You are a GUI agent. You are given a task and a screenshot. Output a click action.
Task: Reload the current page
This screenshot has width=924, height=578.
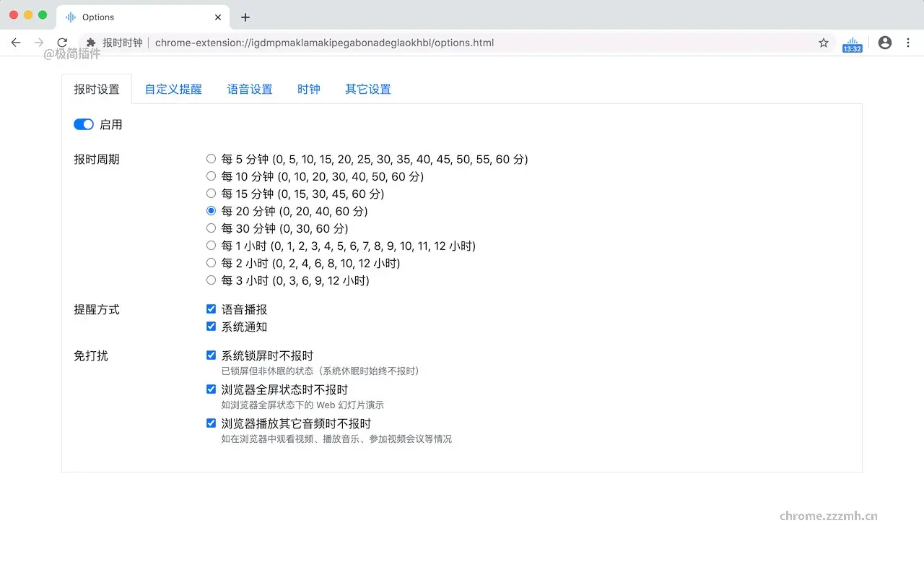(62, 43)
